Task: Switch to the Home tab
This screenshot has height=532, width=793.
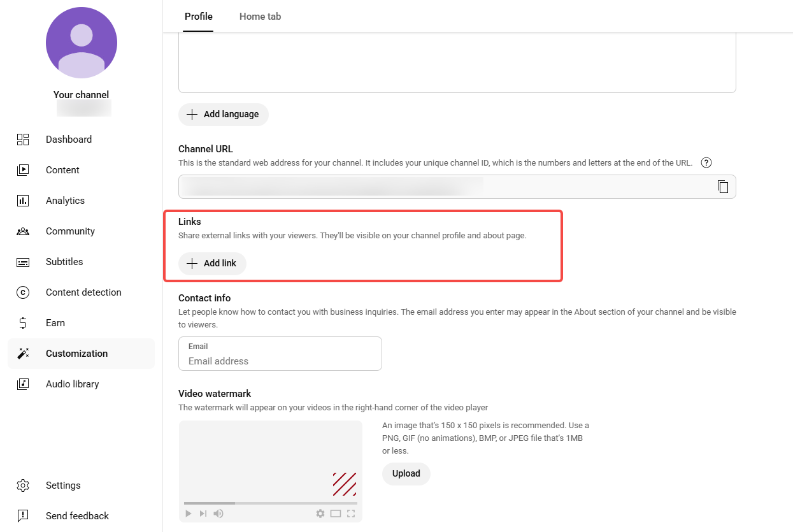Action: point(260,17)
